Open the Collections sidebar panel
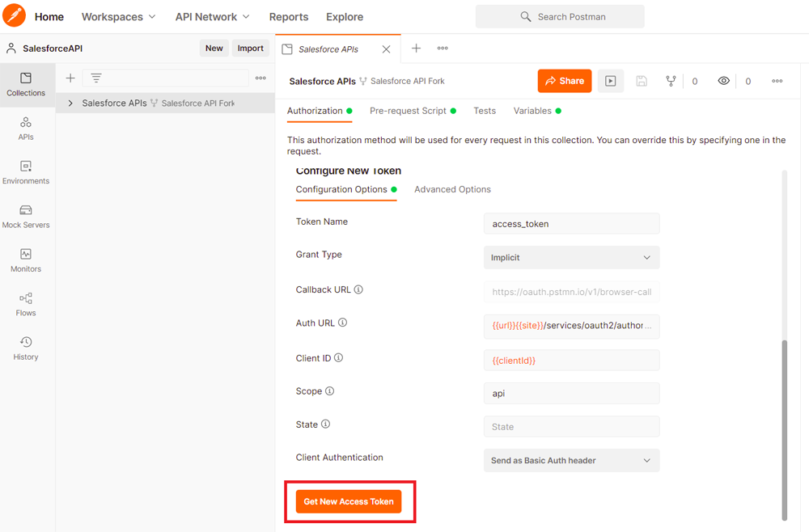Image resolution: width=809 pixels, height=532 pixels. (x=26, y=85)
